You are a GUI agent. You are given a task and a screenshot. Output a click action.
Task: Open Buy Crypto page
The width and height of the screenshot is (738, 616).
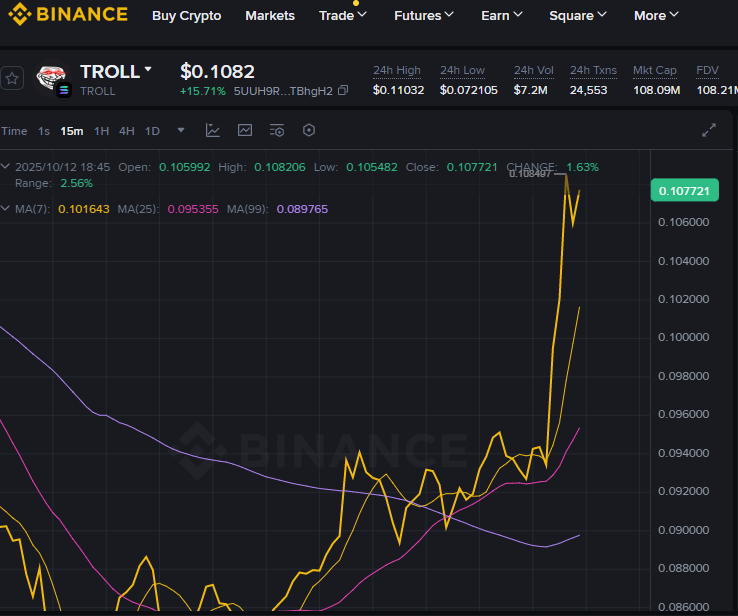pyautogui.click(x=186, y=16)
